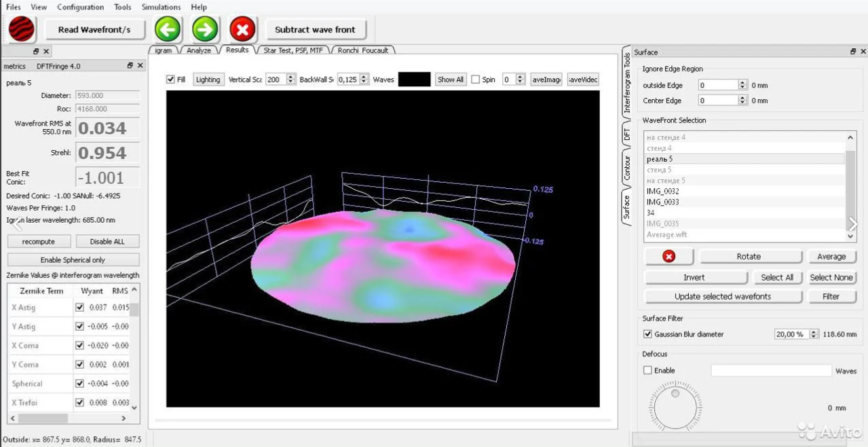Open the Files menu
This screenshot has width=868, height=447.
click(x=14, y=7)
